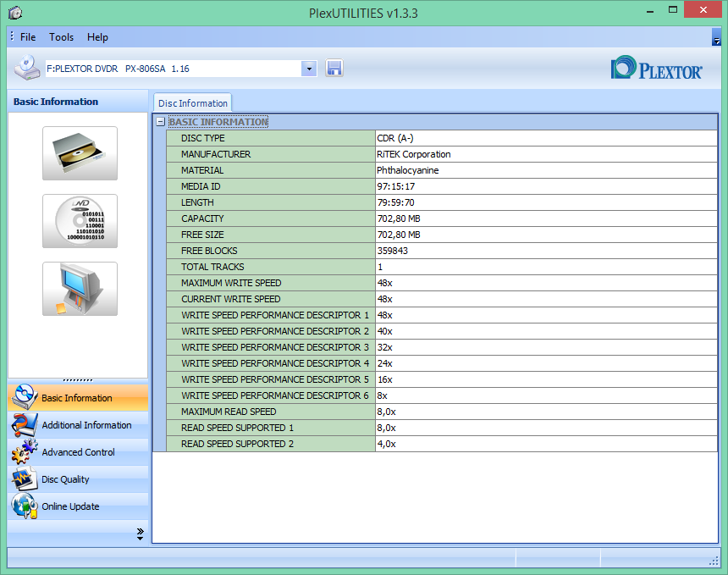Screen dimensions: 728x575
Task: Click the save floppy disk icon
Action: (x=334, y=69)
